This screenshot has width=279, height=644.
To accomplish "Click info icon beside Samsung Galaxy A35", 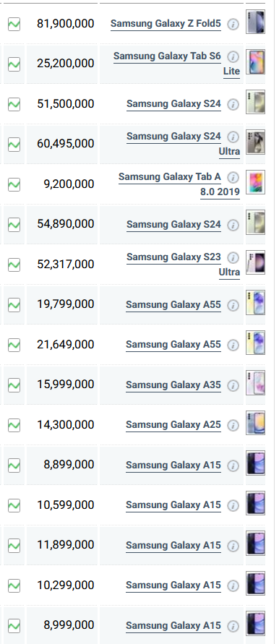I will coord(233,385).
